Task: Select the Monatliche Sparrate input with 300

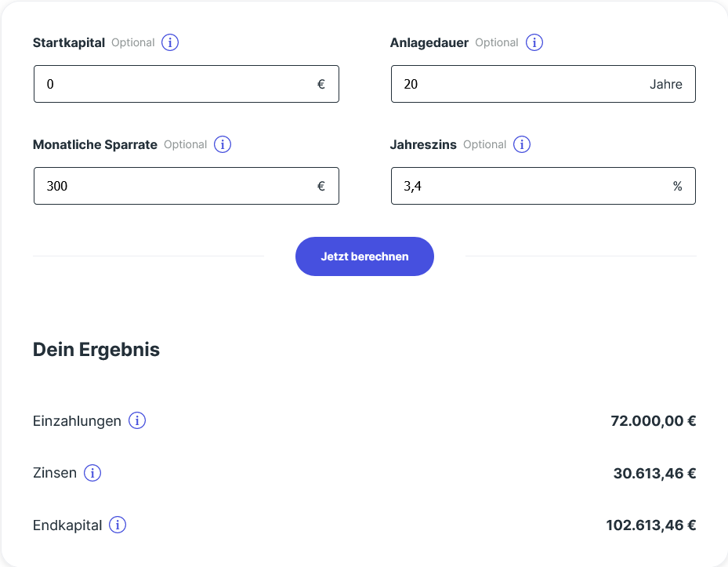Action: (x=172, y=186)
